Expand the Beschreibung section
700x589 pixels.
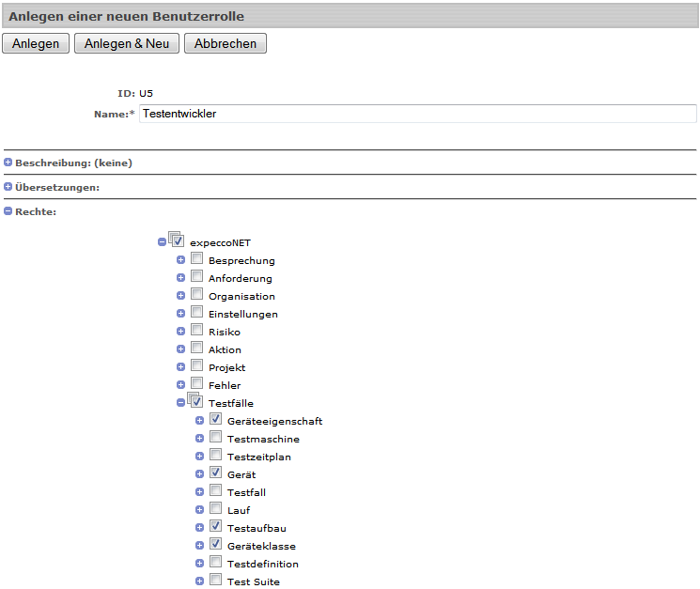click(8, 163)
